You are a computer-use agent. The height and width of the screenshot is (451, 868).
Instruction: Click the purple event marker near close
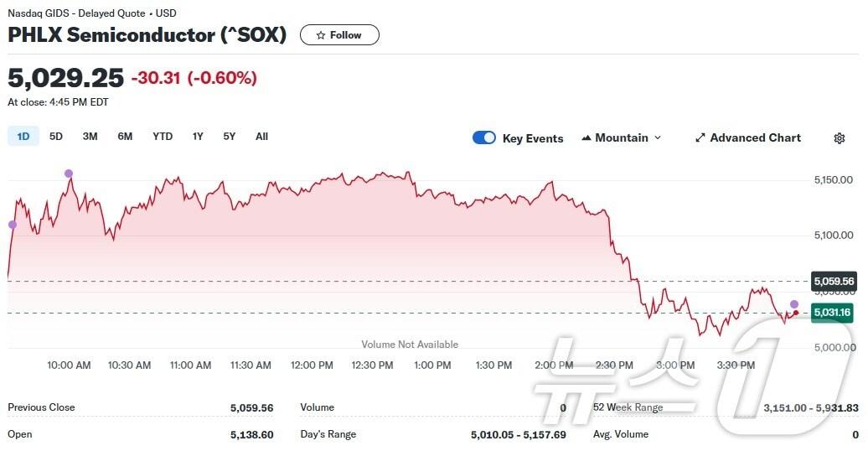pos(794,304)
